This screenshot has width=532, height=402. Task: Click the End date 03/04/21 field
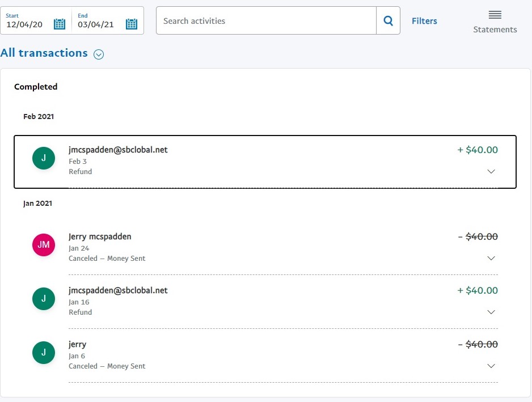96,24
